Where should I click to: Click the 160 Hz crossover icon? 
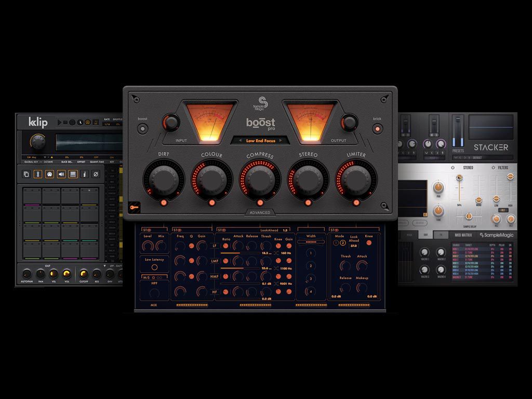(276, 253)
